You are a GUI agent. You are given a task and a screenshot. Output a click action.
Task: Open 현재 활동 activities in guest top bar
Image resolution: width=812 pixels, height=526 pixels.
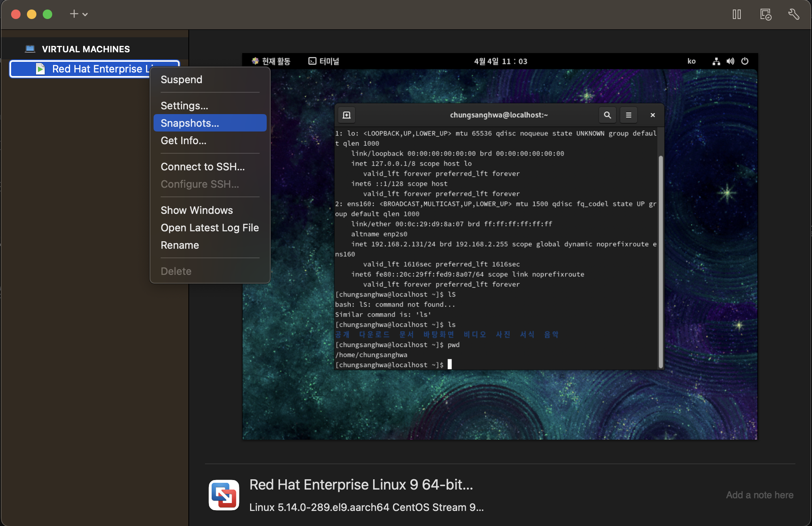(x=271, y=61)
